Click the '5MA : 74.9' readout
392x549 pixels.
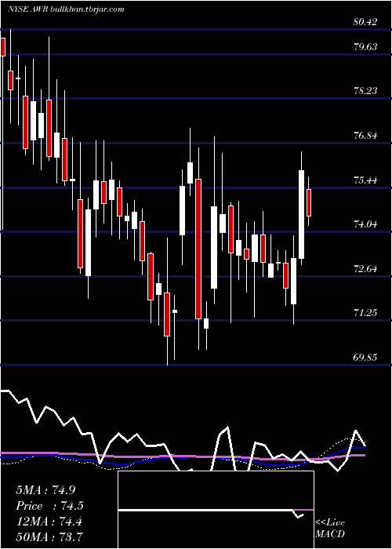point(45,490)
